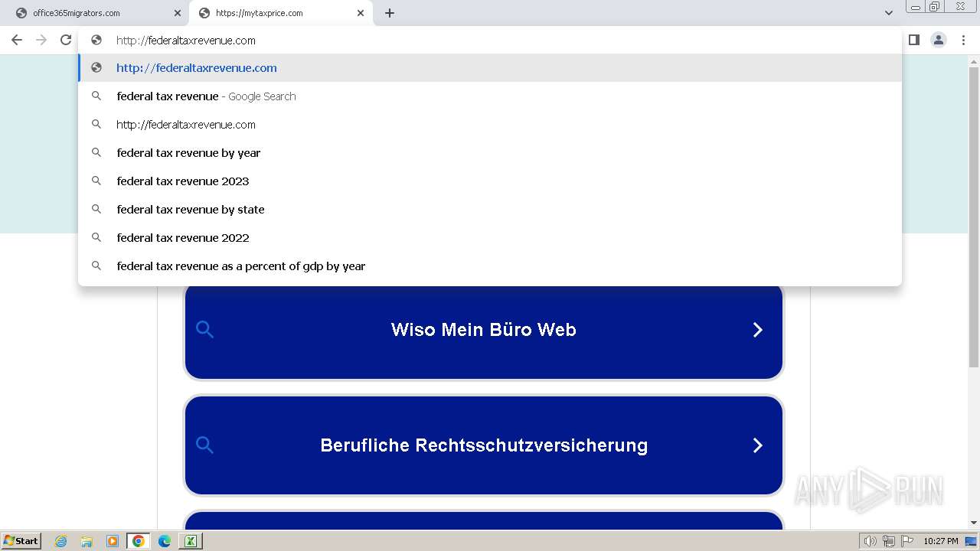Open Excel from the taskbar
The image size is (980, 551).
pos(191,541)
